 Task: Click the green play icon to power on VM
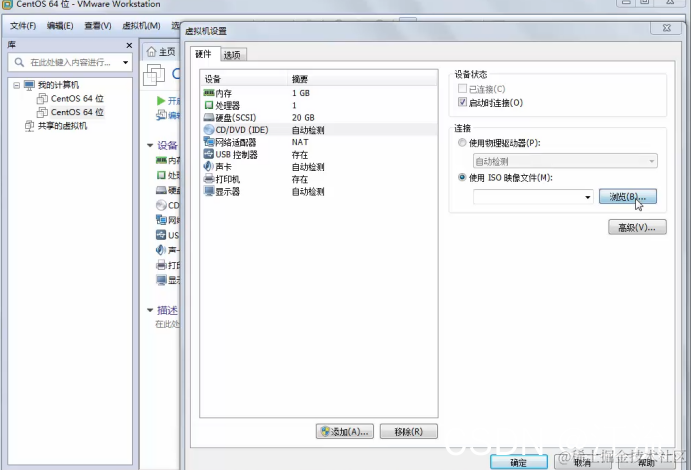point(161,101)
